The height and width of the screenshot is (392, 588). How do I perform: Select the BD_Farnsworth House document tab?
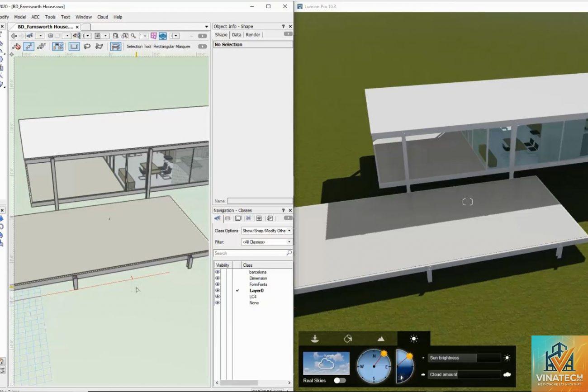click(45, 27)
